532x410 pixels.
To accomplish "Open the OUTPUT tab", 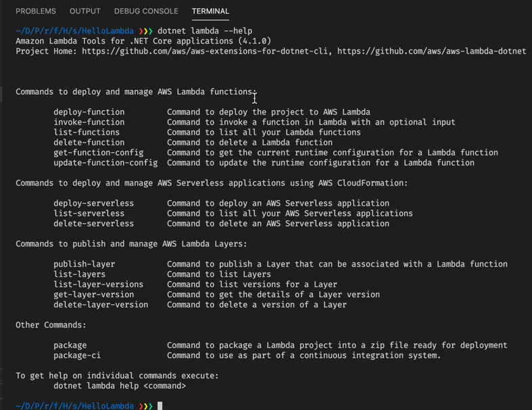I will 84,12.
